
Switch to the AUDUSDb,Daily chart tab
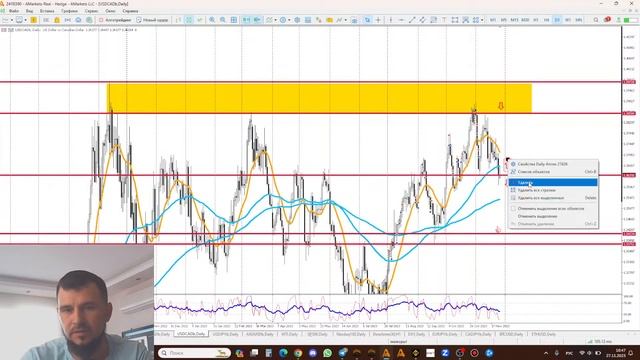[260, 334]
